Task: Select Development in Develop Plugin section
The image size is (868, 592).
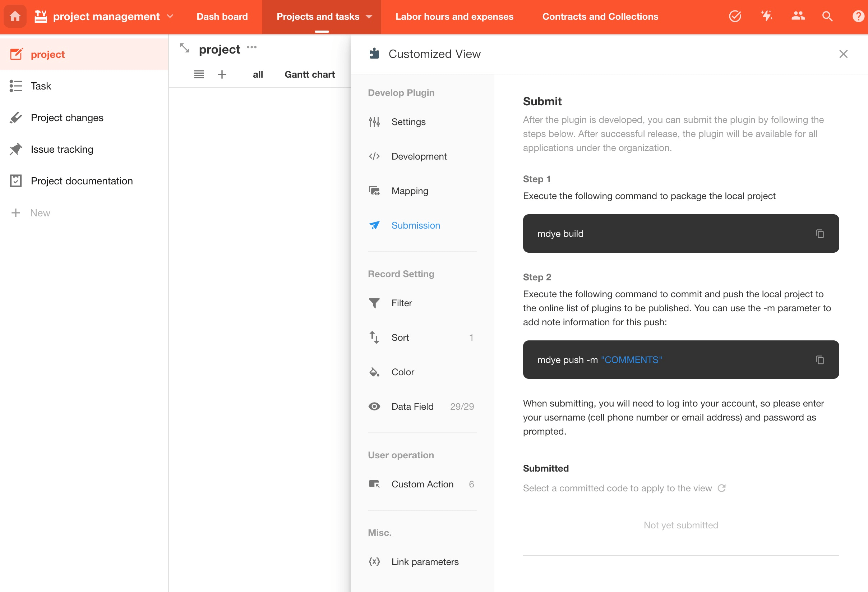Action: 419,156
